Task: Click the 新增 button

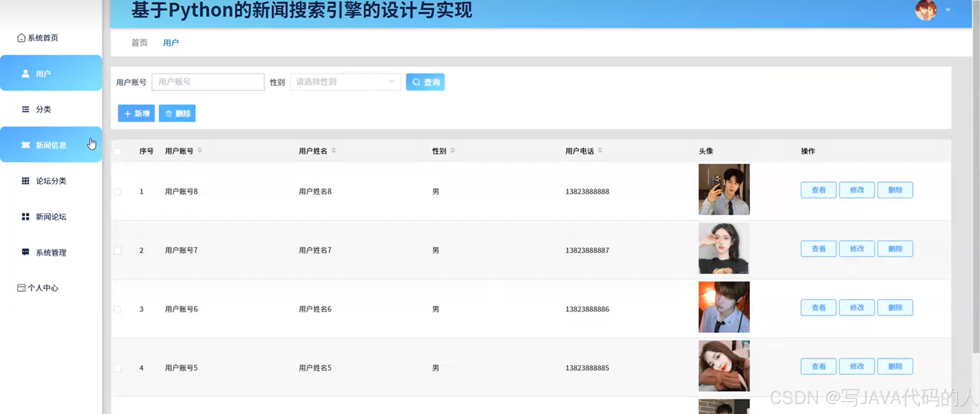Action: click(x=136, y=114)
